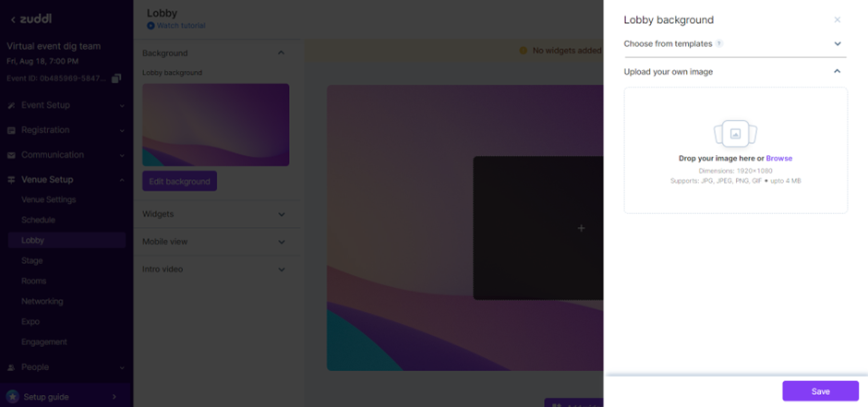The image size is (868, 407).
Task: Click the Browse link to upload
Action: (778, 158)
